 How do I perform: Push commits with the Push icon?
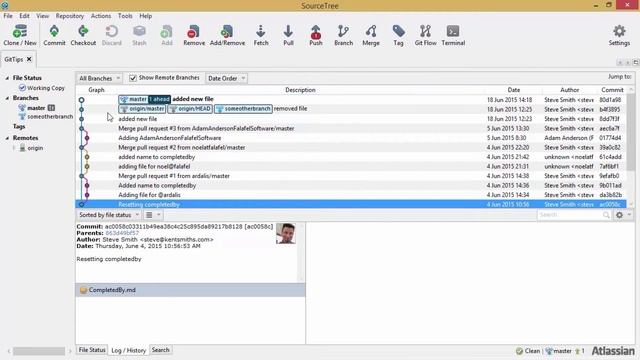[316, 35]
